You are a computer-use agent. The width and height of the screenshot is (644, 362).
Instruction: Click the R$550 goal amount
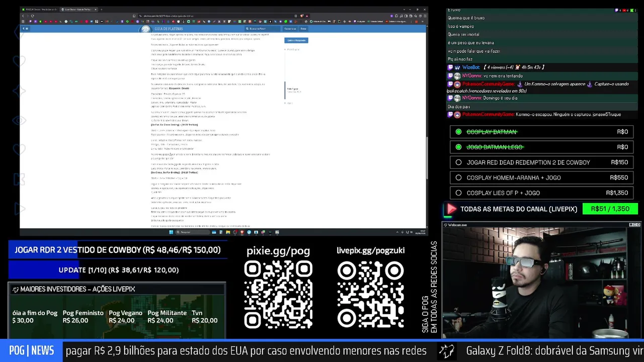(619, 177)
